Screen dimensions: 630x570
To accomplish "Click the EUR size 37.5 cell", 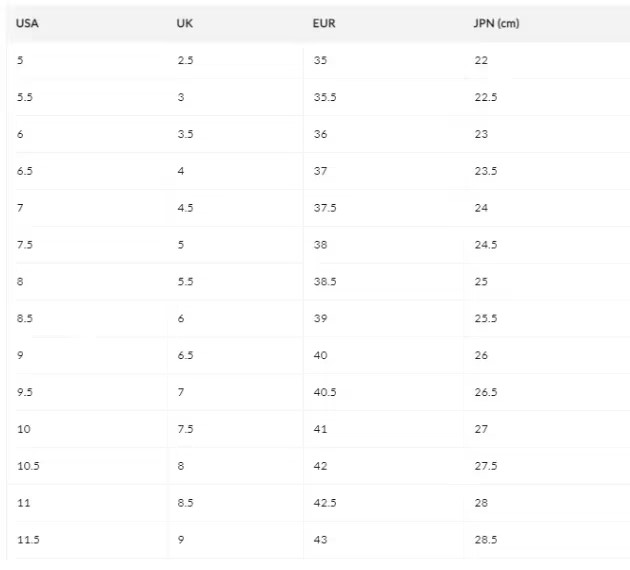I will 325,208.
